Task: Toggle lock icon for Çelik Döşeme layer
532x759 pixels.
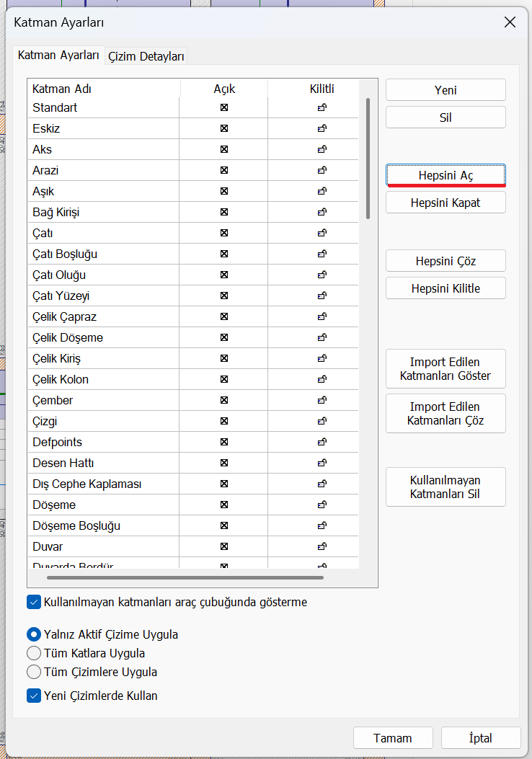Action: click(322, 337)
